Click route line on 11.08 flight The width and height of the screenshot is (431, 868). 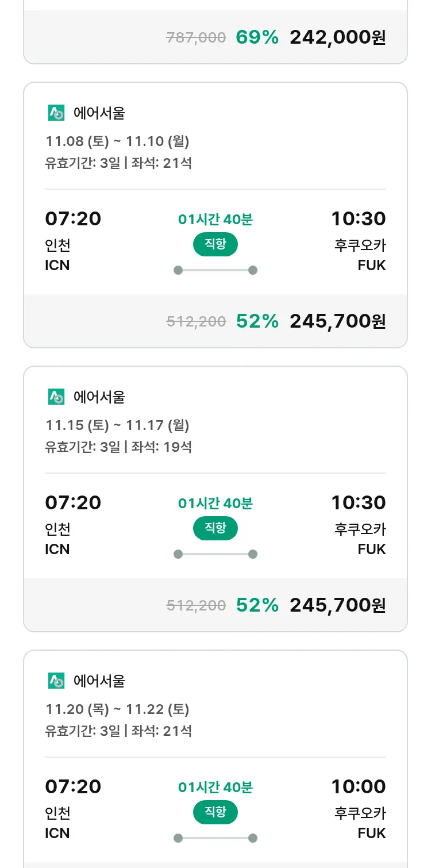[x=215, y=270]
